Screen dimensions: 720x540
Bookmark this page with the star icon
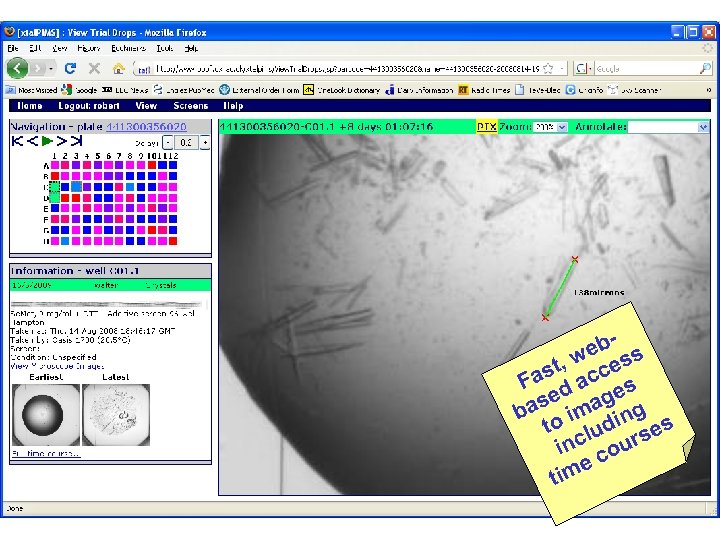[x=548, y=69]
